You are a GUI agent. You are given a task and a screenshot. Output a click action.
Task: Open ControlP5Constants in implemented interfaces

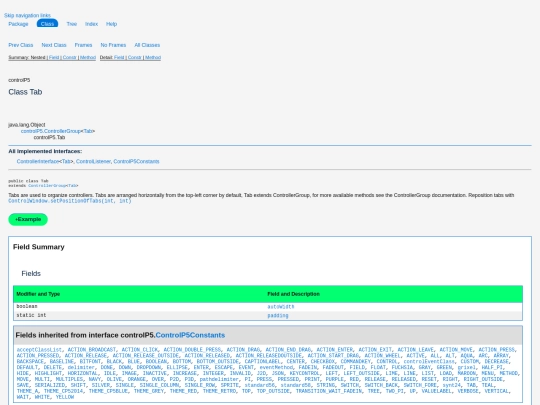pos(136,162)
